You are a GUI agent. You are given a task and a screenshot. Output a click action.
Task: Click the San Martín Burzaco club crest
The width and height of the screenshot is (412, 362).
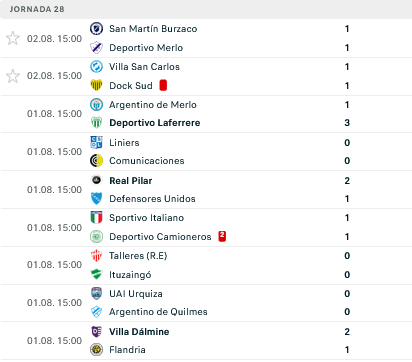click(96, 28)
